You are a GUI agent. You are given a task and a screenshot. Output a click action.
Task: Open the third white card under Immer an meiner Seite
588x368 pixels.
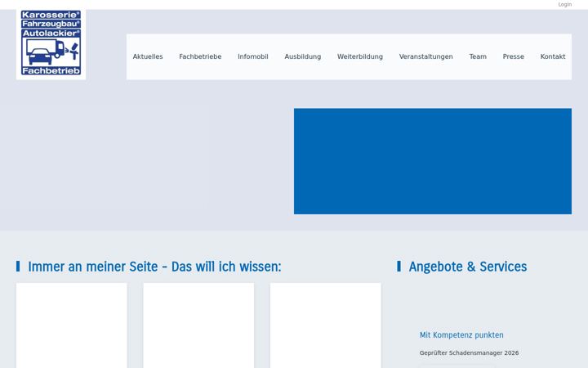pos(326,325)
